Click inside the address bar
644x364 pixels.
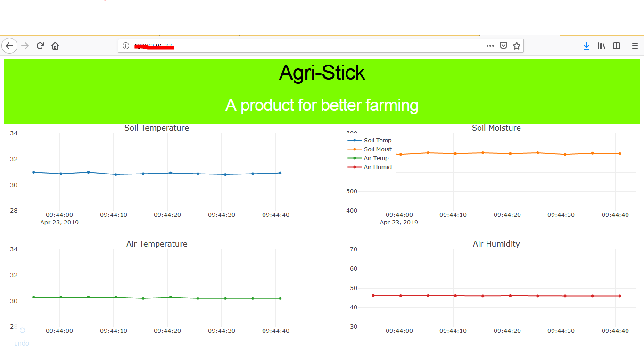click(306, 45)
